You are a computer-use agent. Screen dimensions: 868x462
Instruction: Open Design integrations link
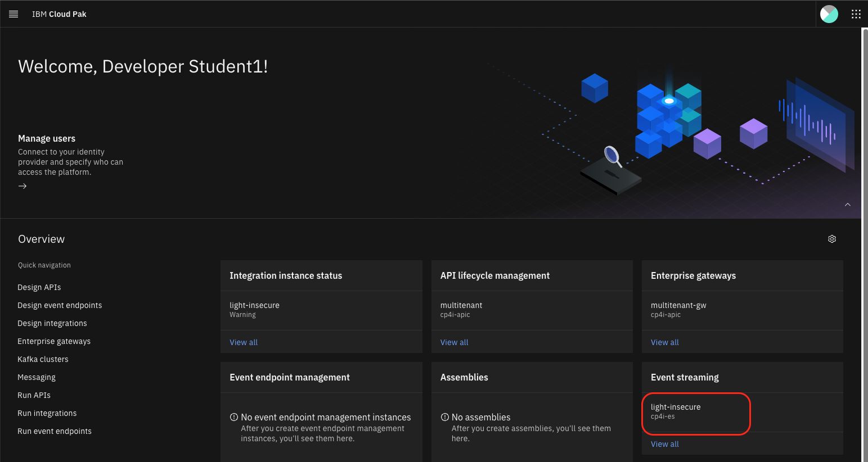click(x=52, y=323)
